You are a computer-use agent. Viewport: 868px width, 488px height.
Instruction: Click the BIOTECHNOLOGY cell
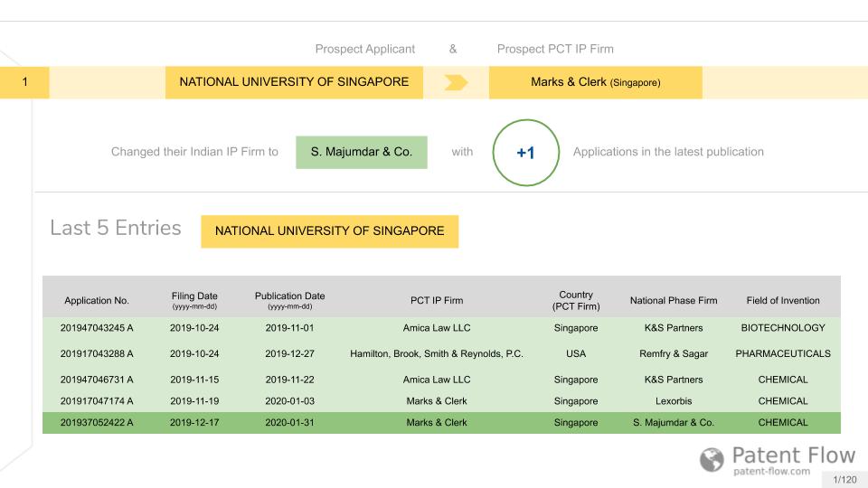[x=783, y=327]
